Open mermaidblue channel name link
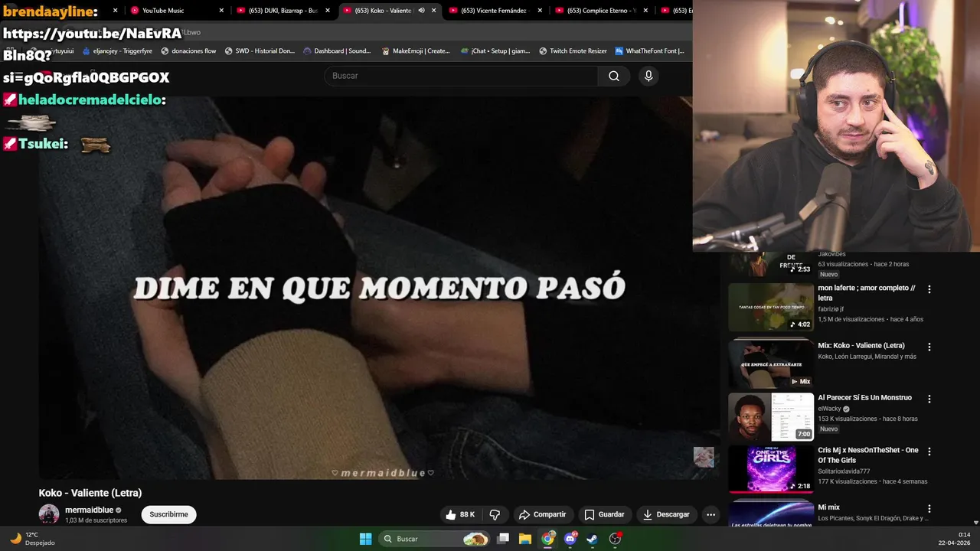 89,510
